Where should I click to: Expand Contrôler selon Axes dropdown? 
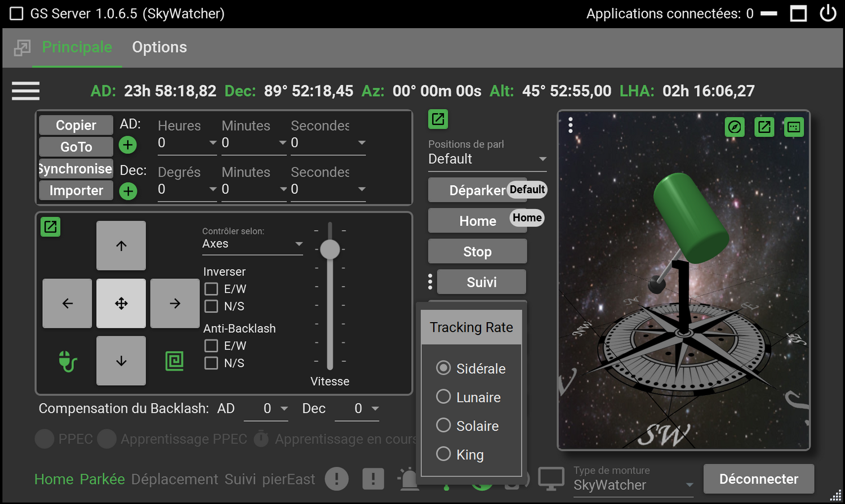coord(252,244)
